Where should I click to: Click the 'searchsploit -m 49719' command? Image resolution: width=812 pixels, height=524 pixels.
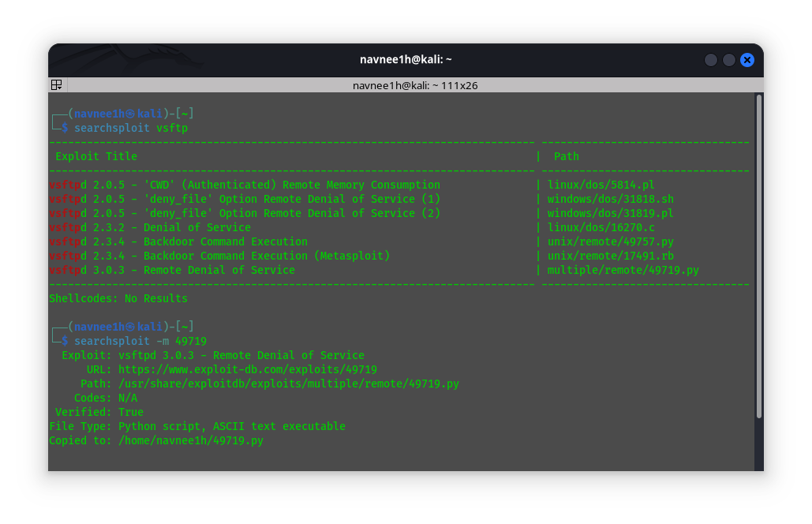click(x=140, y=341)
